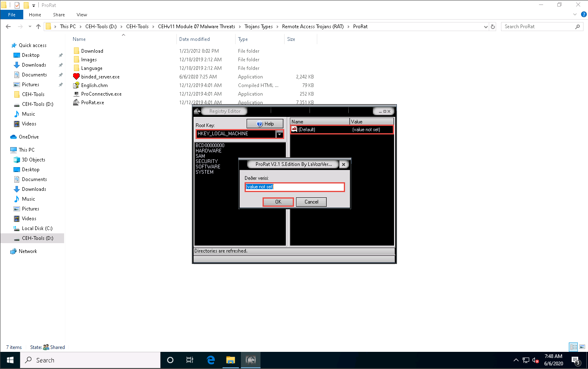Viewport: 588px width, 369px height.
Task: Open the Home ribbon tab
Action: [x=35, y=15]
